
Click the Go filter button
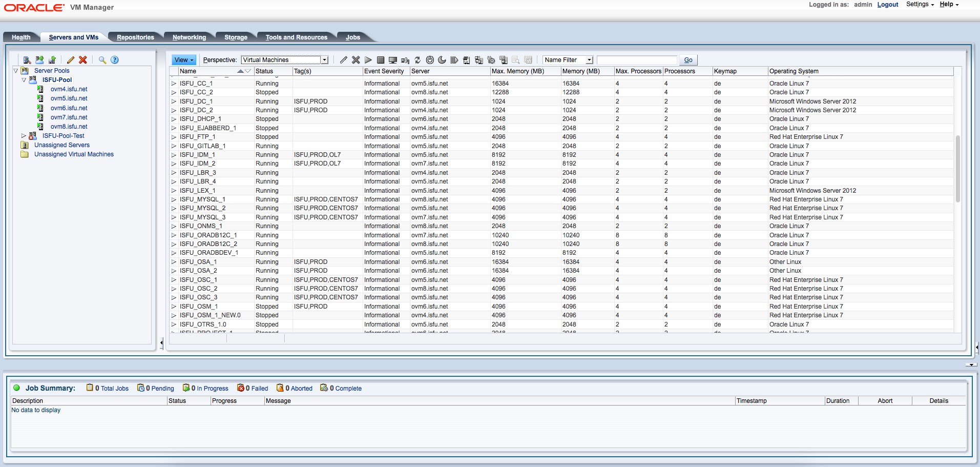[x=688, y=60]
